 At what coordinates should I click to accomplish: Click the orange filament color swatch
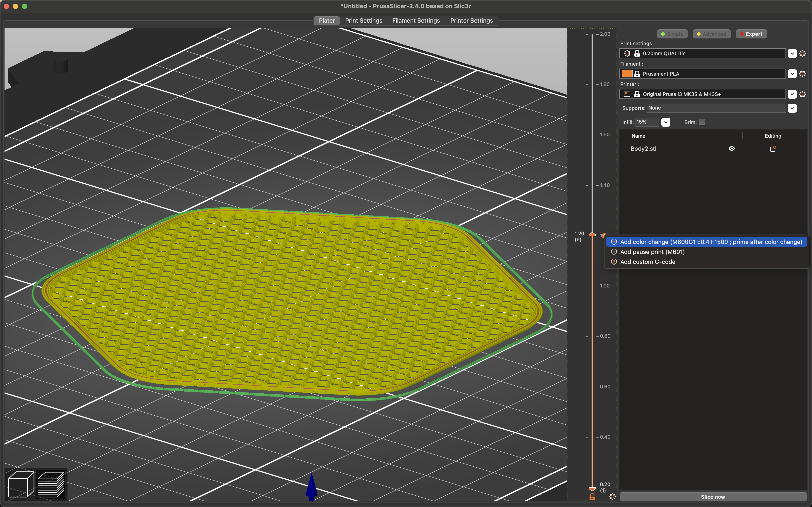pyautogui.click(x=627, y=73)
